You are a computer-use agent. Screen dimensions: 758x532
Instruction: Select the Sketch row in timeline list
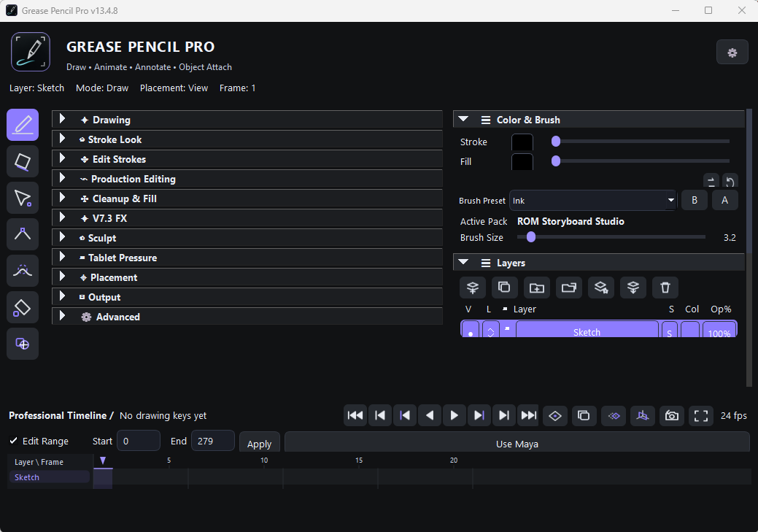click(x=49, y=477)
